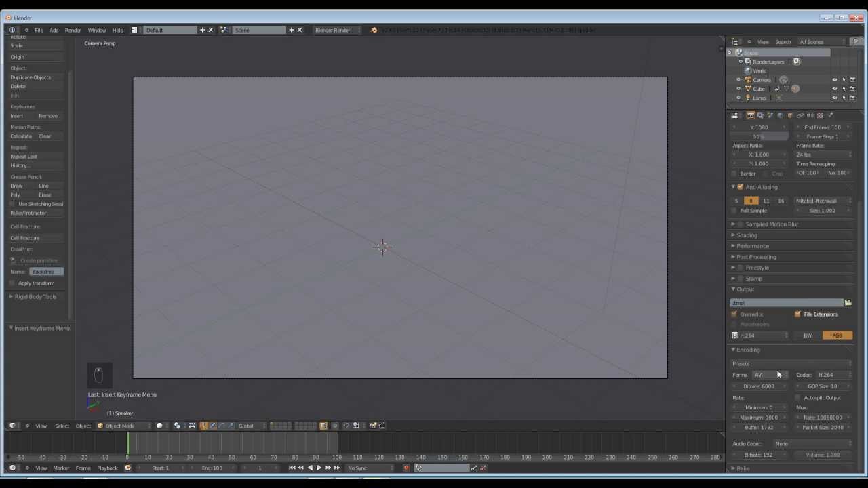This screenshot has height=488, width=868.
Task: Enable Autosplit Output checkbox
Action: tap(797, 398)
